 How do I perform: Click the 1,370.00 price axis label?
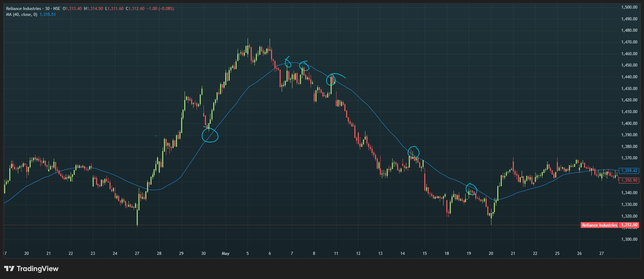coord(629,158)
